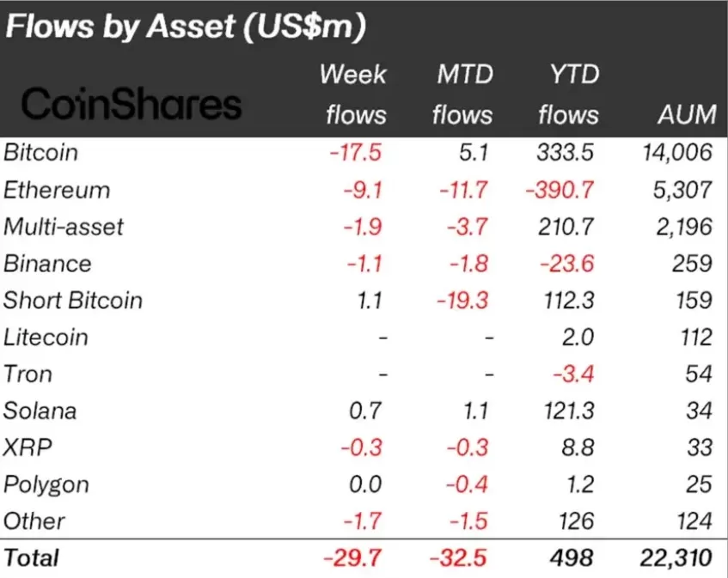Select the Ethereum row label
The height and width of the screenshot is (578, 728).
click(x=57, y=190)
